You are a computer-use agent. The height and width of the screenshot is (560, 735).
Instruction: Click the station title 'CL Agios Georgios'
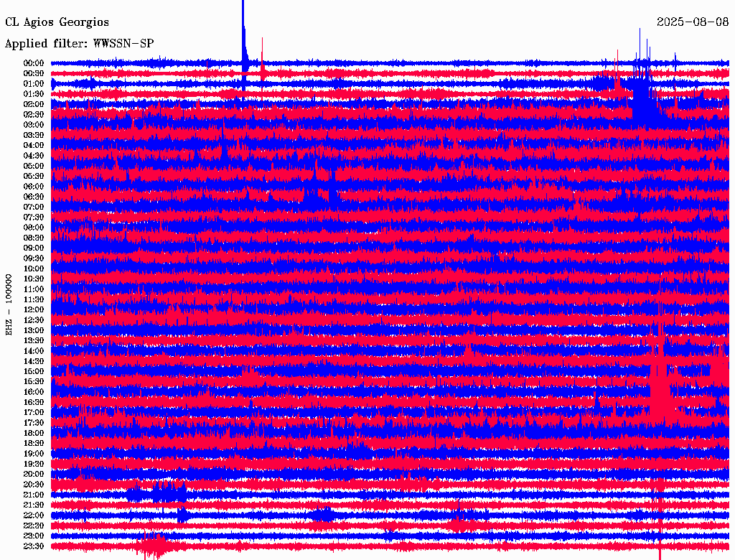[57, 22]
